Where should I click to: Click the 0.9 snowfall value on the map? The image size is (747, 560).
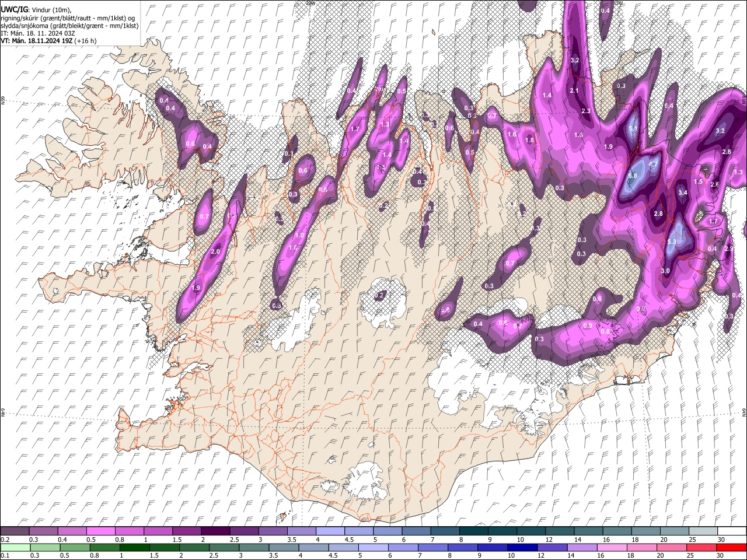pos(588,325)
